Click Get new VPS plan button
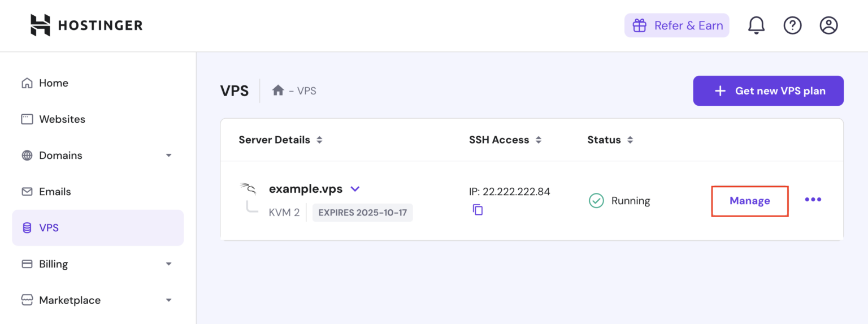This screenshot has height=324, width=868. (x=768, y=91)
